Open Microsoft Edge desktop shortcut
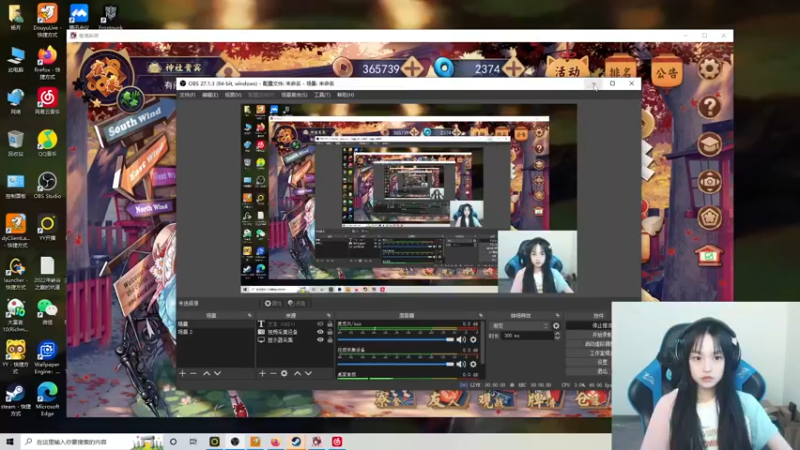 (47, 399)
